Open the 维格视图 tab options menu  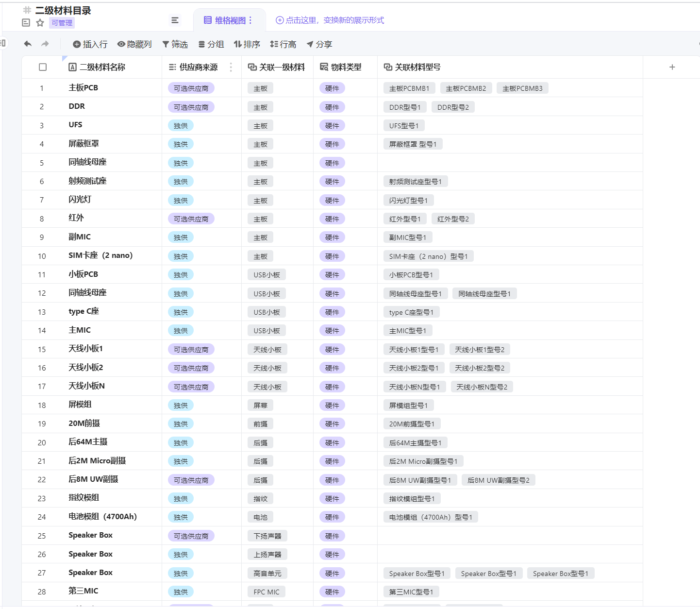(250, 20)
